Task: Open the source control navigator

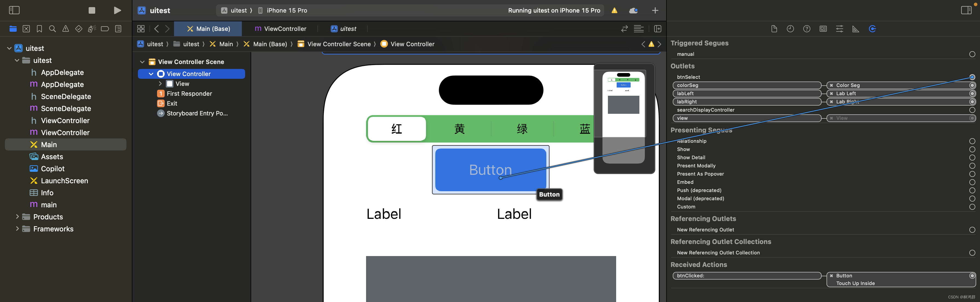Action: [26, 29]
